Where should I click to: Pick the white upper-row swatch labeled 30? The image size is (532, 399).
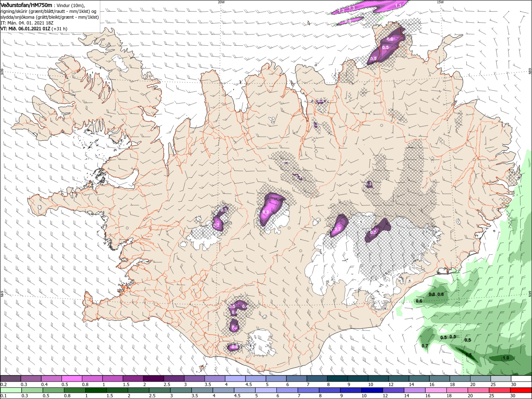(522, 379)
